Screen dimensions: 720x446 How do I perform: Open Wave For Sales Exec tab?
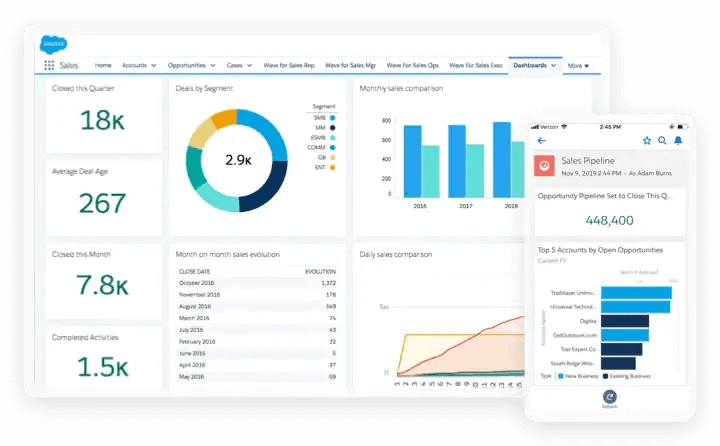click(476, 65)
